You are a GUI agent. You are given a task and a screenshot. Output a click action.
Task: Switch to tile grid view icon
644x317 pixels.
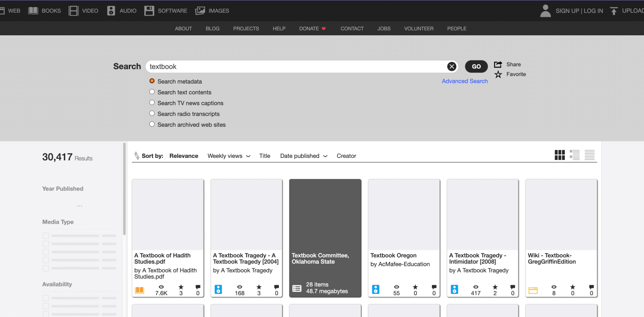coord(559,155)
